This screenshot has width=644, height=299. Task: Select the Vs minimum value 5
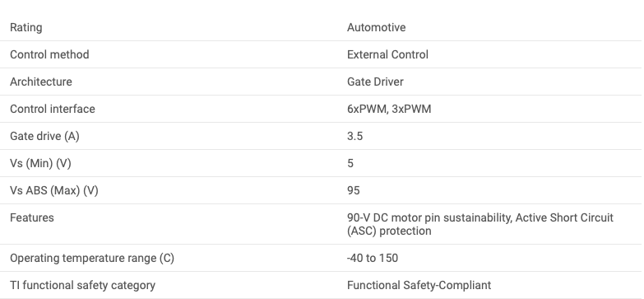coord(350,163)
